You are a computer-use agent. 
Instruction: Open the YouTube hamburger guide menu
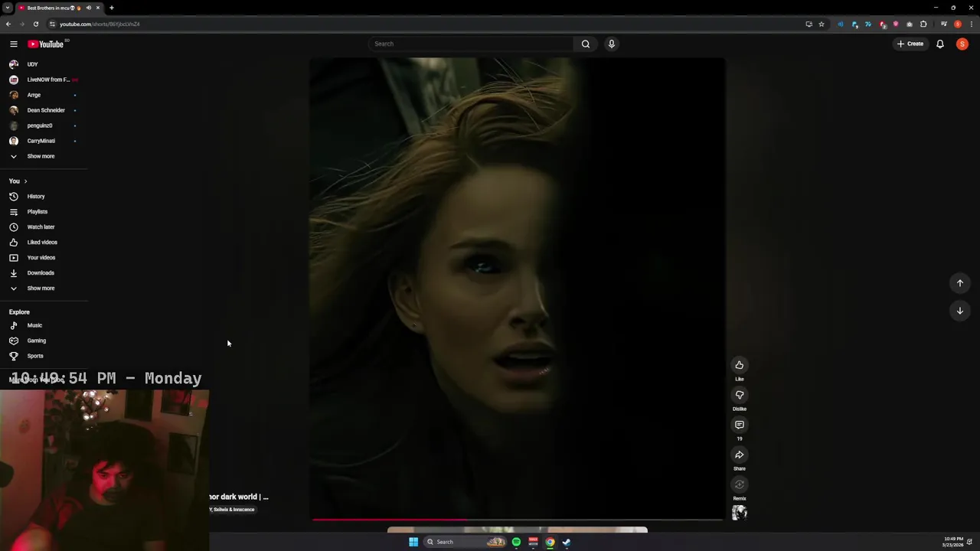click(x=13, y=44)
